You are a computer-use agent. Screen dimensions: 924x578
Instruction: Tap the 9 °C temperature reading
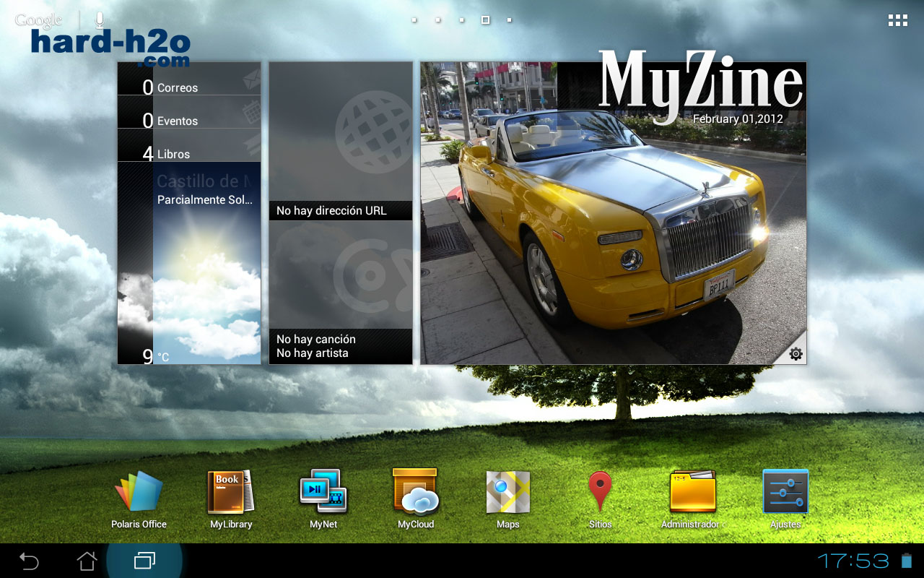tap(156, 356)
